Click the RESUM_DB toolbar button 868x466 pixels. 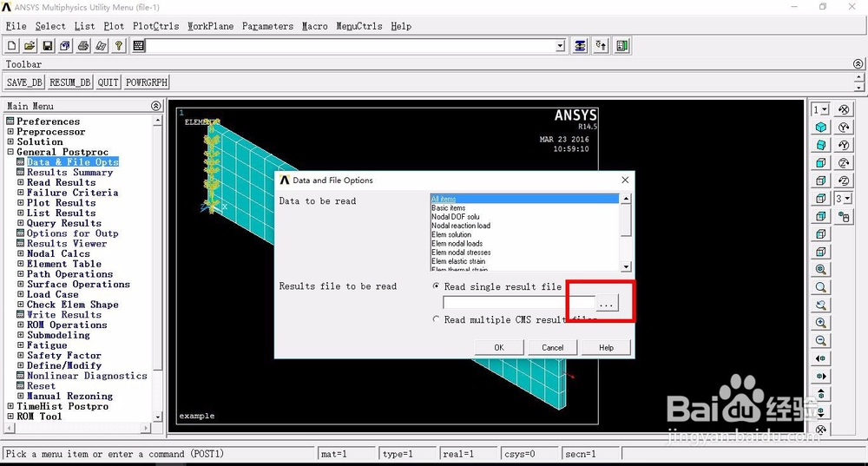coord(69,82)
